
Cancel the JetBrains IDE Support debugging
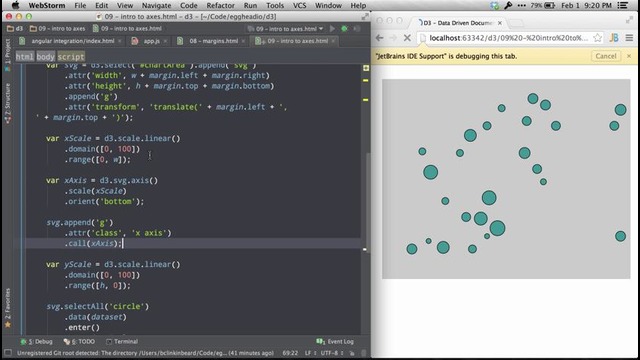[x=606, y=56]
